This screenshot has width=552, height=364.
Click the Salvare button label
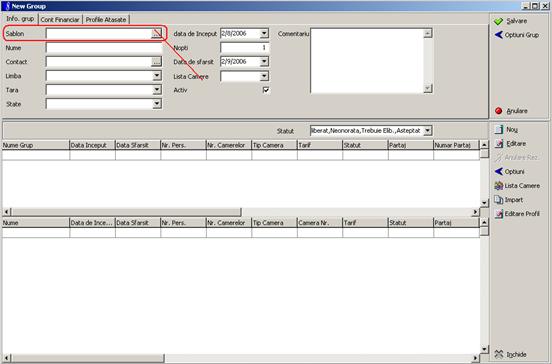pos(516,21)
